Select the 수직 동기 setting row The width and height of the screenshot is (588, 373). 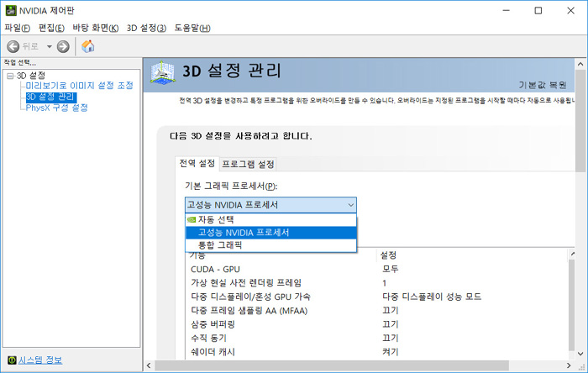point(378,339)
